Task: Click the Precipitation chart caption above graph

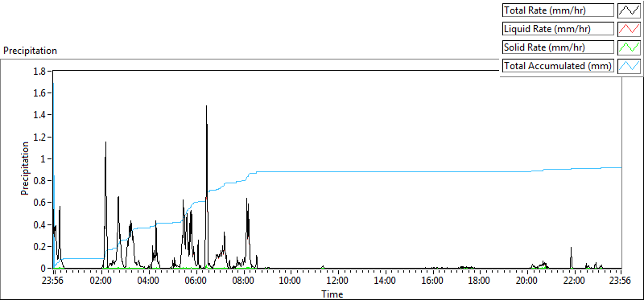Action: [30, 51]
